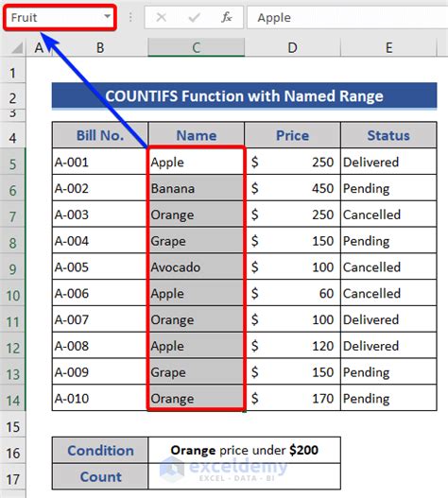The width and height of the screenshot is (448, 498).
Task: Open the Insert Function fx icon
Action: [226, 17]
